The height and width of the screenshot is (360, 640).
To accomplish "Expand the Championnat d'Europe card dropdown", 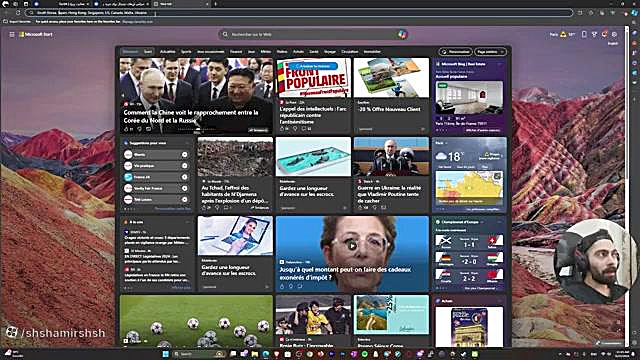I will (482, 222).
